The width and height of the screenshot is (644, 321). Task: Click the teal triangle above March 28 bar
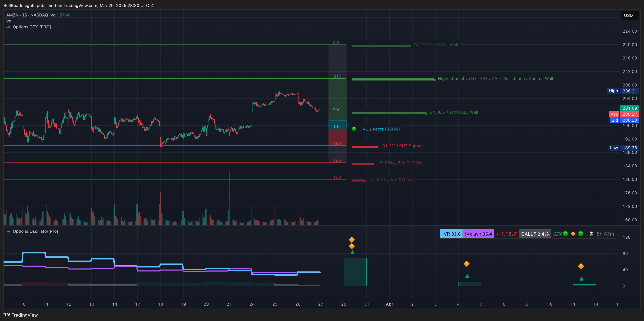coord(352,252)
